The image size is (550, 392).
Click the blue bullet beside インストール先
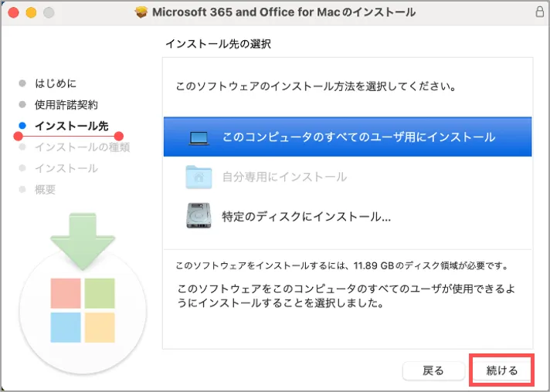[22, 126]
